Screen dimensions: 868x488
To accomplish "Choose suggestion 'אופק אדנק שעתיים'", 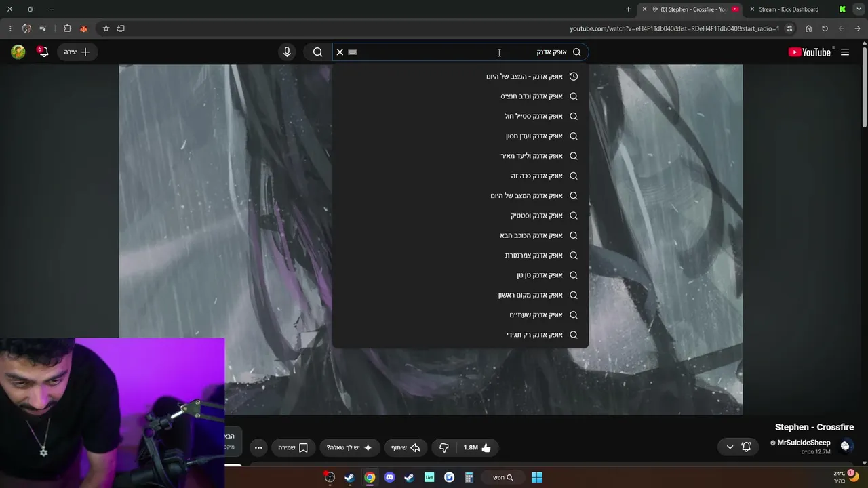I will [x=460, y=315].
